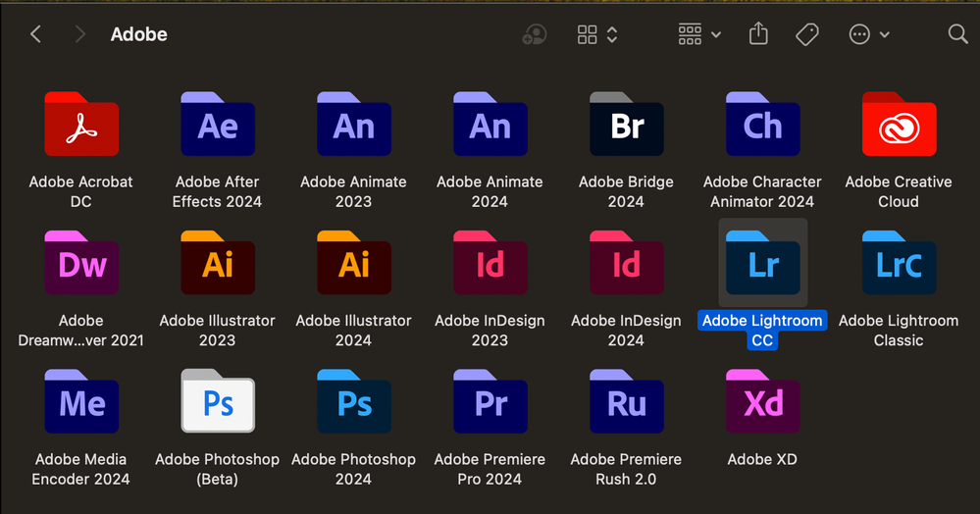The image size is (980, 514).
Task: Click the "Adobe Acrobat DC" file name
Action: (x=81, y=191)
